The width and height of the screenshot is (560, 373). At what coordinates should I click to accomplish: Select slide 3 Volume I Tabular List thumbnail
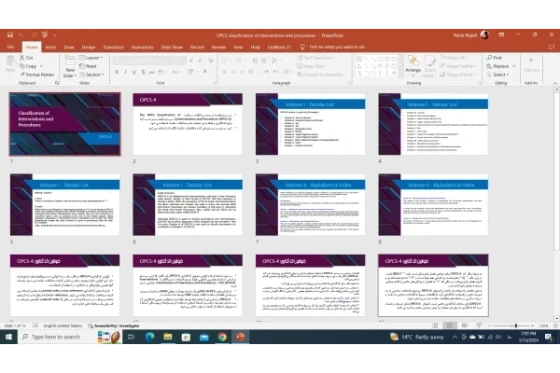(x=310, y=124)
